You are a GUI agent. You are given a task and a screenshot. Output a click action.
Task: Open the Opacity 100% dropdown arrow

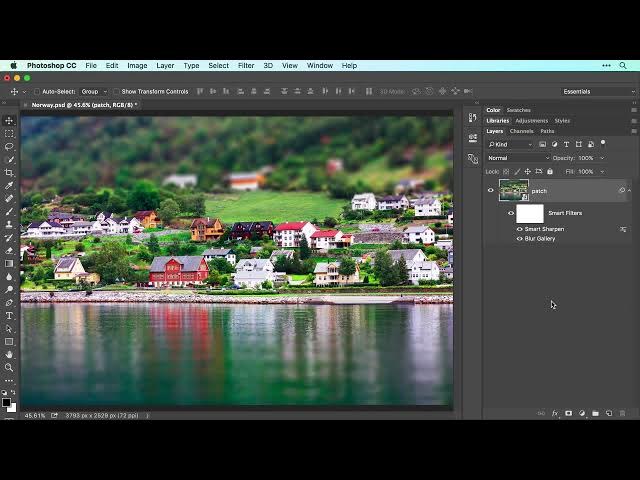[x=601, y=158]
